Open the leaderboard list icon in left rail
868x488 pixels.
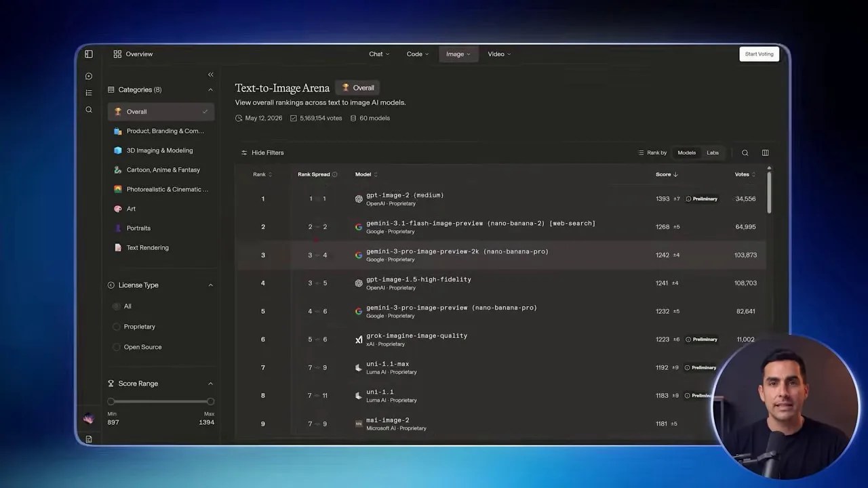pyautogui.click(x=89, y=93)
